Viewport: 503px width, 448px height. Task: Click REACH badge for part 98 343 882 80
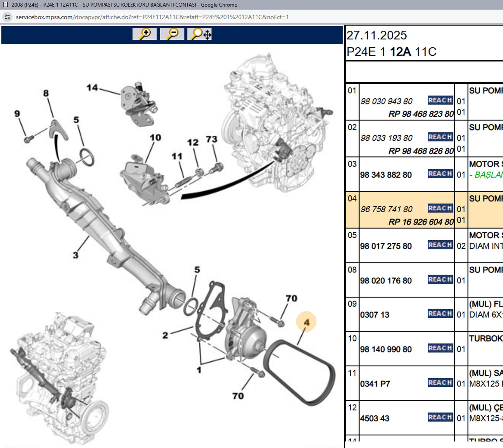click(x=440, y=174)
